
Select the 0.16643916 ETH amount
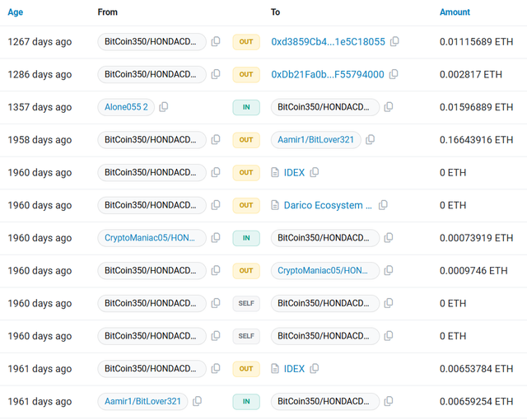[x=476, y=139]
